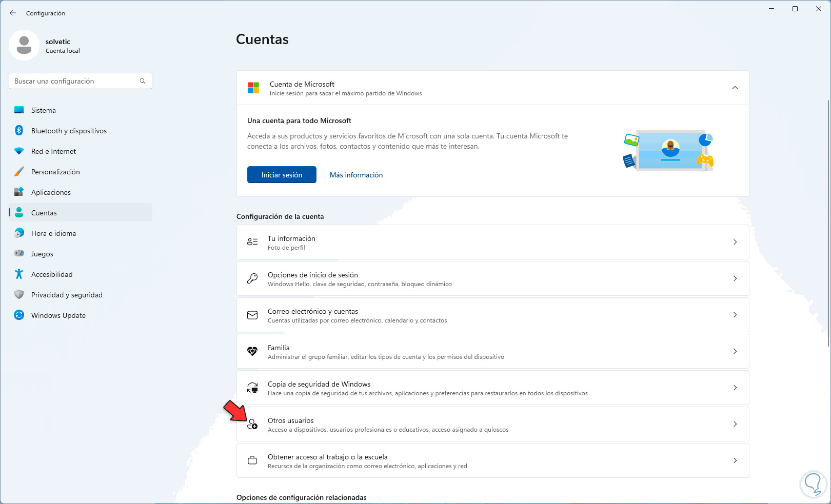Viewport: 831px width, 504px height.
Task: Click the Privacidad y seguridad shield icon
Action: click(x=19, y=295)
